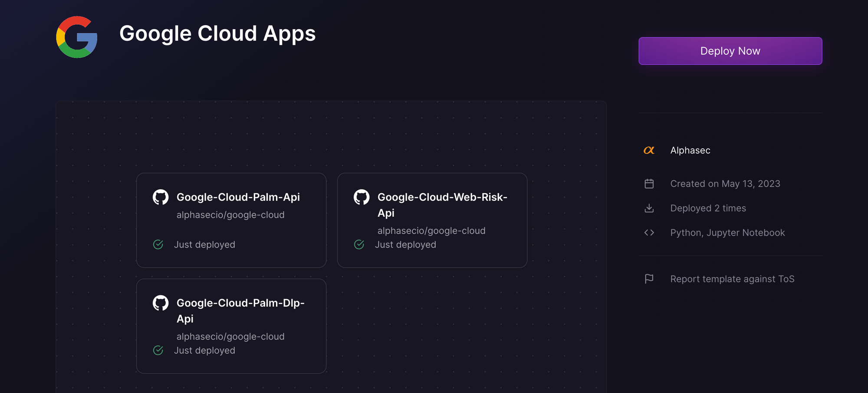Select the Alphasec profile name
Image resolution: width=868 pixels, height=393 pixels.
click(690, 150)
